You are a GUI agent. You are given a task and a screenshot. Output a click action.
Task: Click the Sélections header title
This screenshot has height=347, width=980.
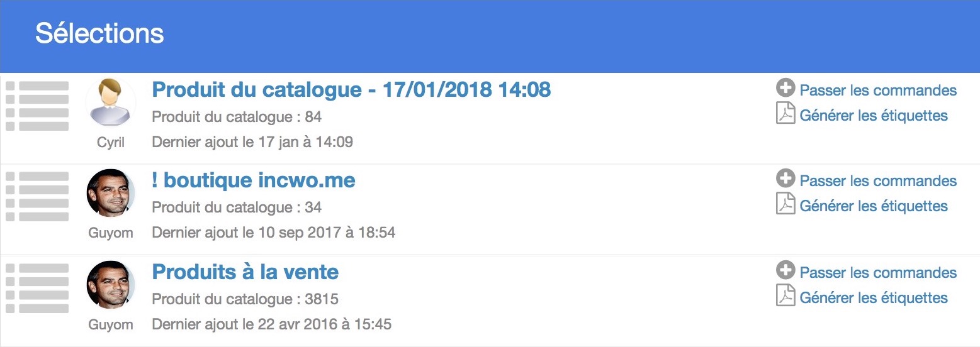tap(99, 33)
